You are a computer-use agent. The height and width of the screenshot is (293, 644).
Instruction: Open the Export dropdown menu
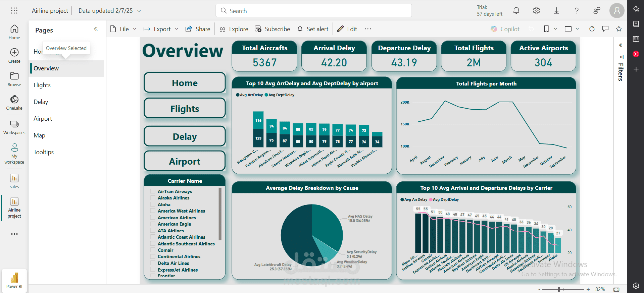tap(161, 29)
